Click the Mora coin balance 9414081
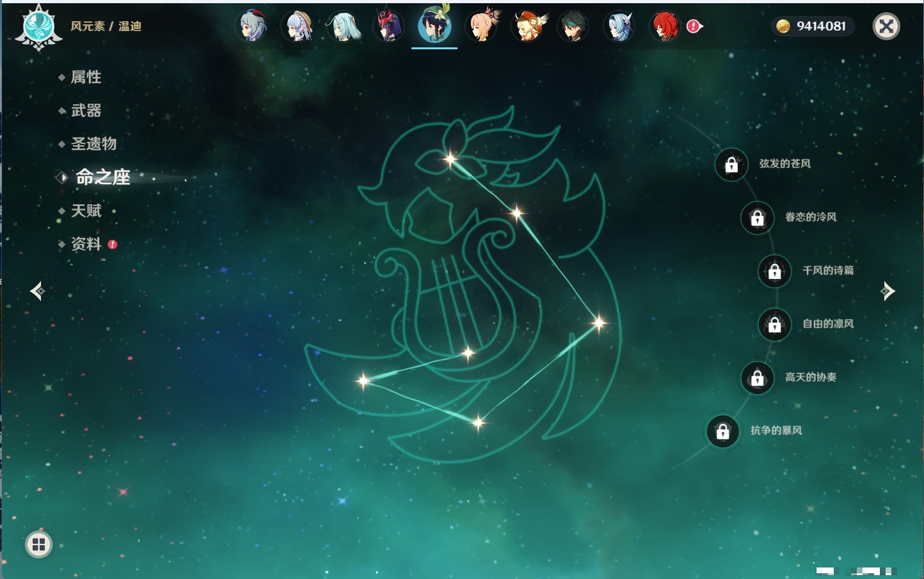Viewport: 924px width, 579px height. [813, 26]
